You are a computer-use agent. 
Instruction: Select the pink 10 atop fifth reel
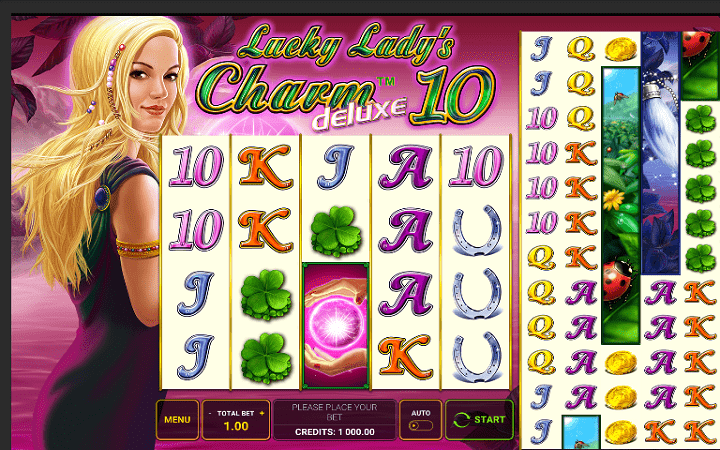tap(475, 167)
